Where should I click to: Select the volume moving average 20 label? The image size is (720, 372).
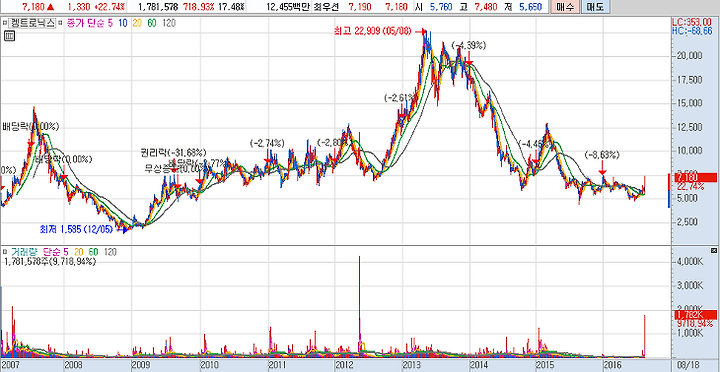(x=79, y=252)
